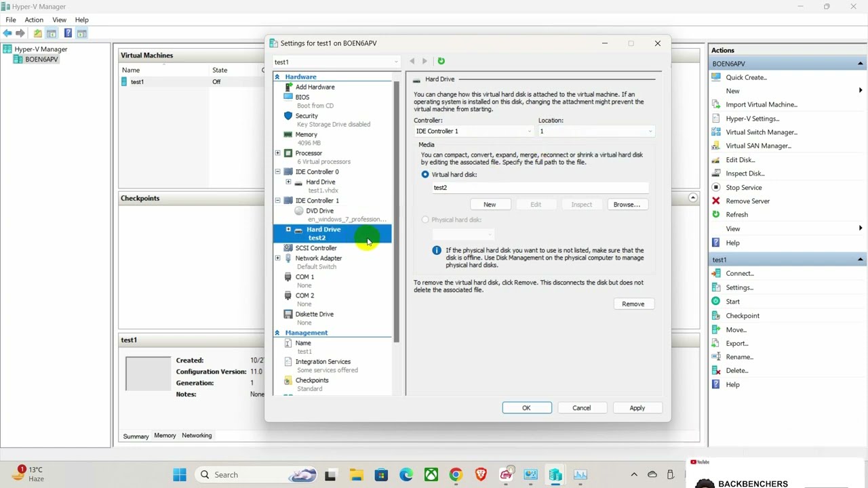Click the Import Virtual Machine icon
This screenshot has height=488, width=868.
tap(716, 104)
